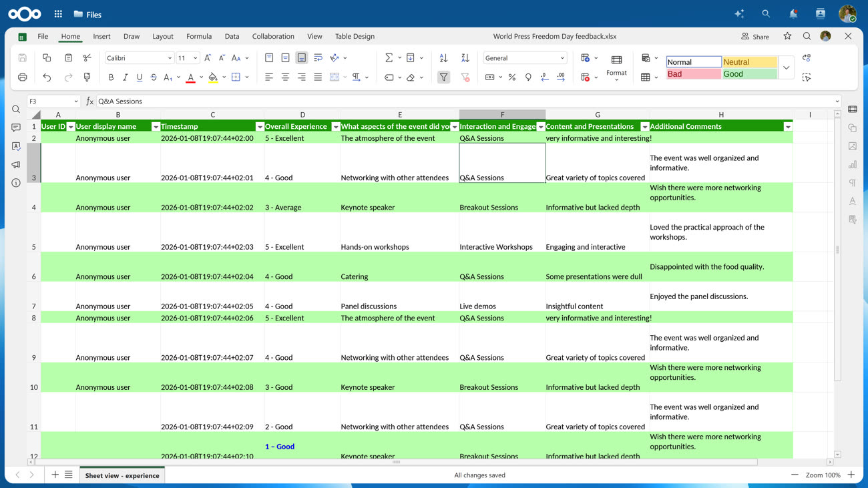
Task: Toggle the active Filter funnel button
Action: pos(443,77)
